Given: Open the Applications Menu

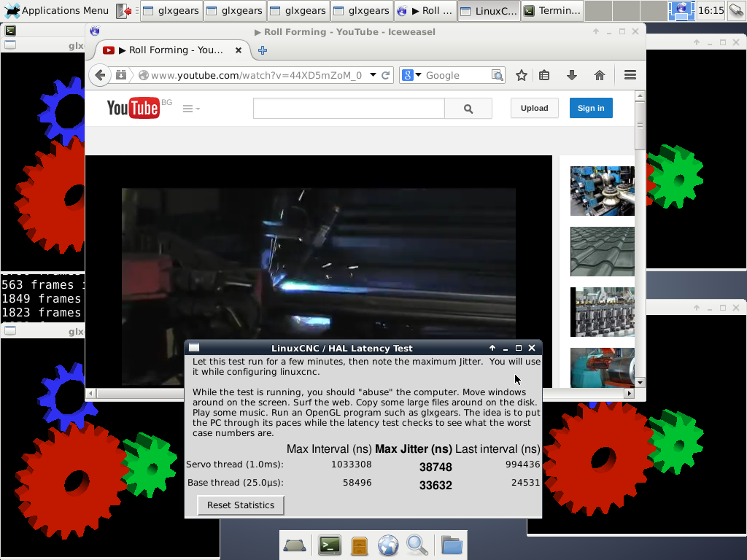Looking at the screenshot, I should (x=56, y=10).
